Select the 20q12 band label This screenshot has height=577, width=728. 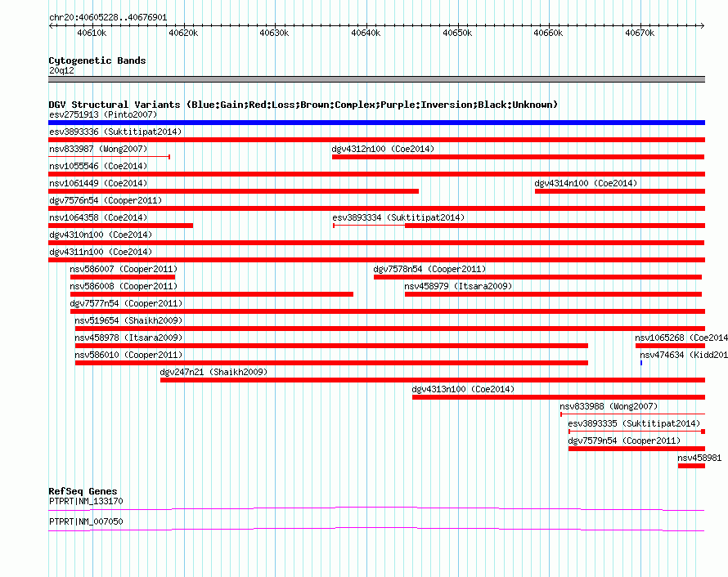coord(61,70)
